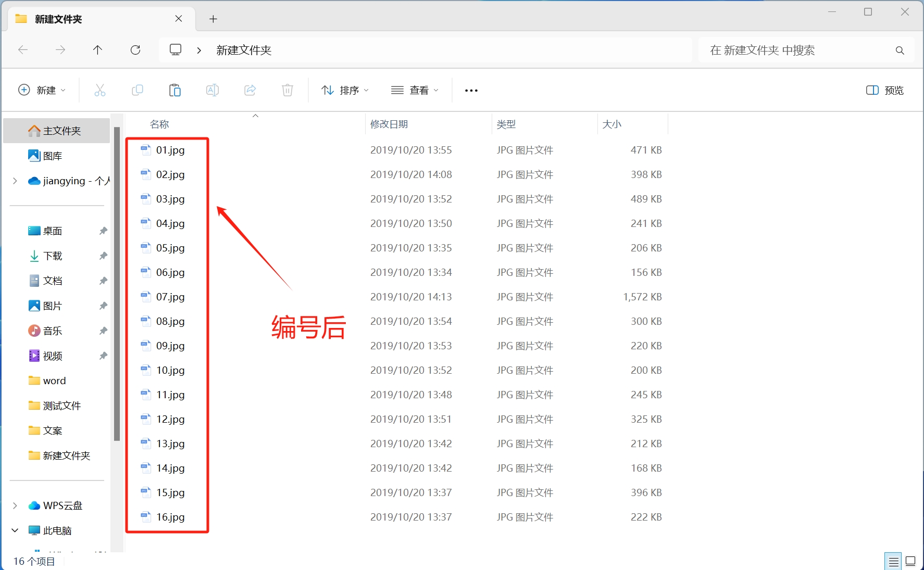The height and width of the screenshot is (570, 924).
Task: Toggle the 预览 preview pane
Action: click(x=884, y=90)
